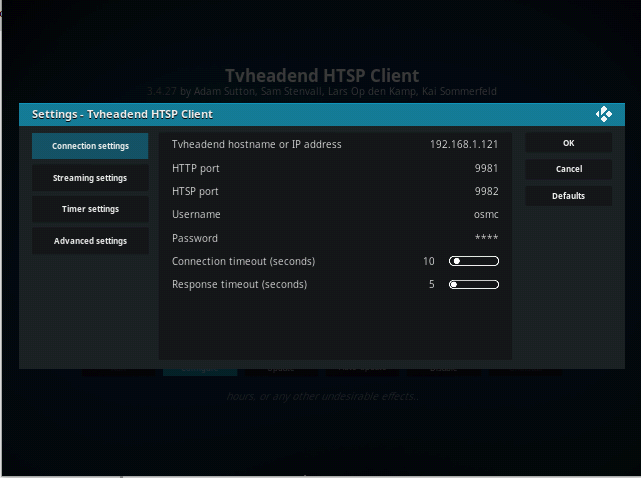This screenshot has height=478, width=641.
Task: Change the Username value osmc
Action: pos(486,215)
